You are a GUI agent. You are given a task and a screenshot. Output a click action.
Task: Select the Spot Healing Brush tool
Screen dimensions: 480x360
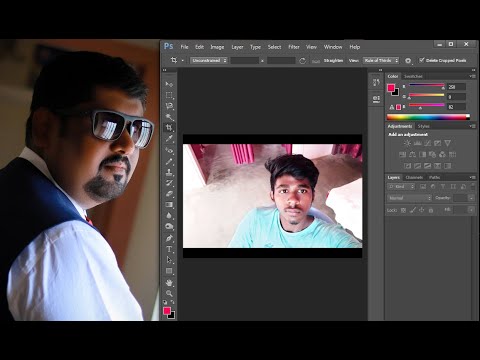[x=169, y=150]
